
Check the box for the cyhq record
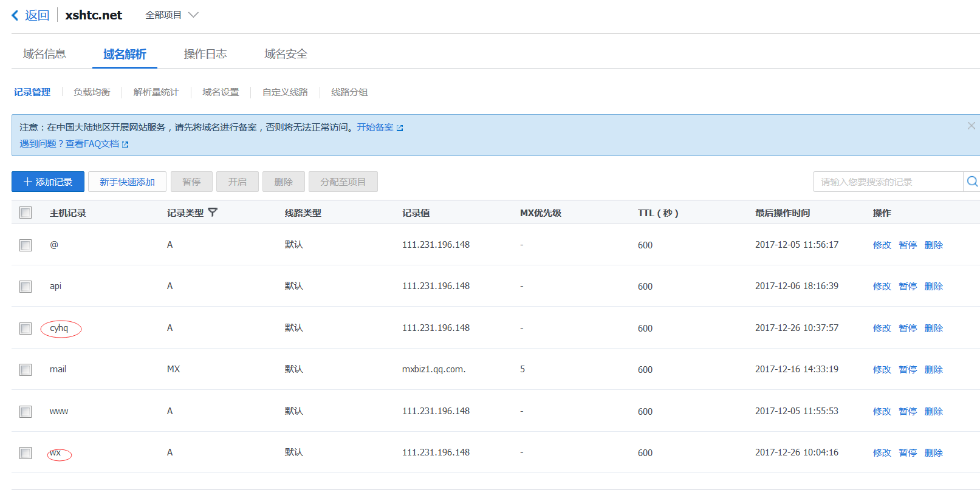click(26, 329)
